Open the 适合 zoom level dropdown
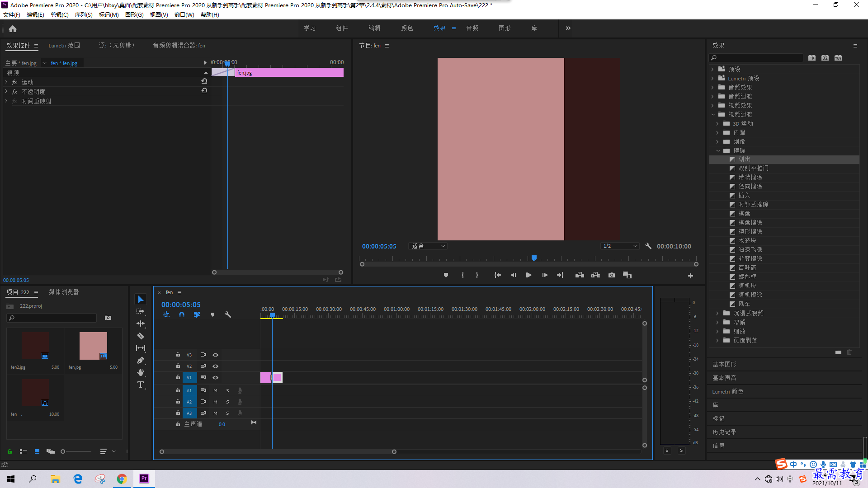 pyautogui.click(x=428, y=246)
